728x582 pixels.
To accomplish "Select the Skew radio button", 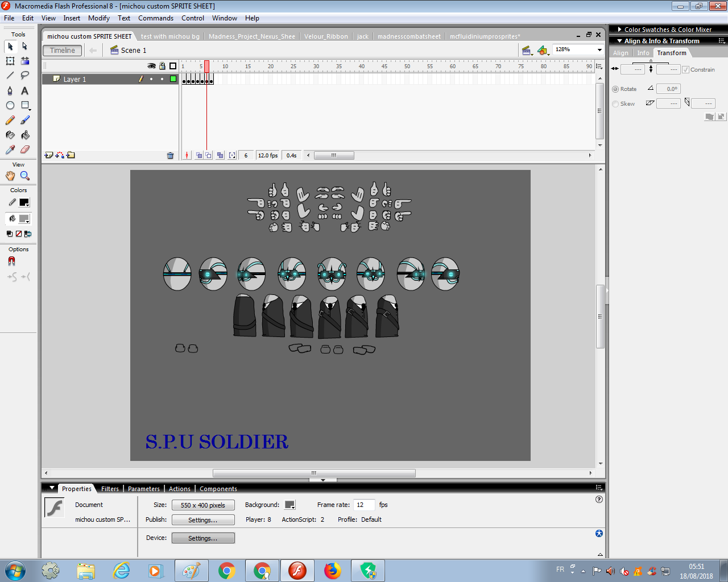I will (615, 104).
